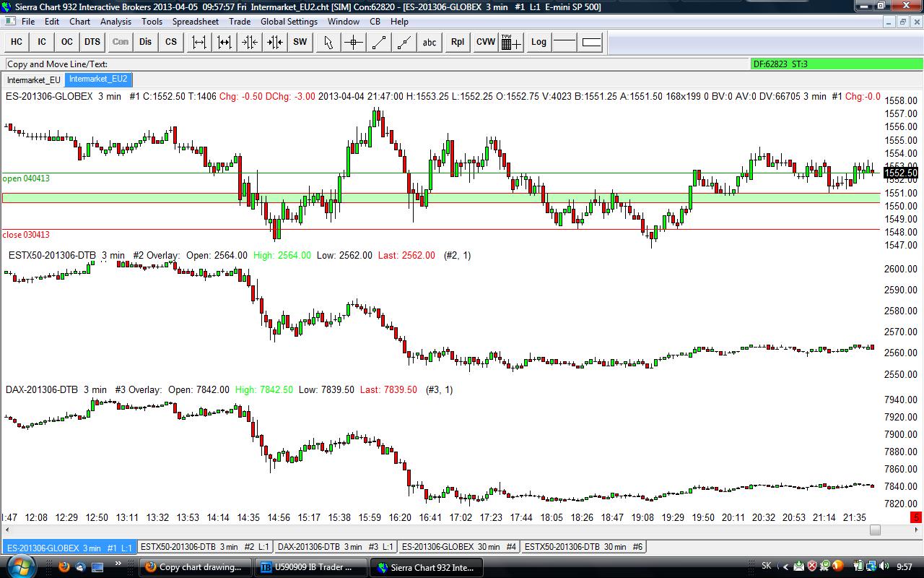Switch to ES-201306-GLOBEX 30 min tab
Viewport: 924px width, 578px height.
click(459, 547)
